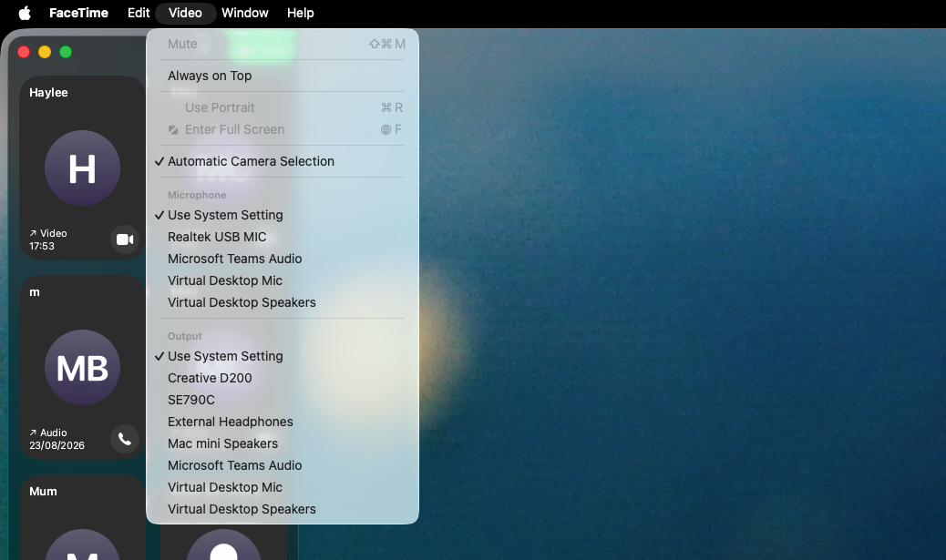Open the Window menu
946x560 pixels.
pos(244,13)
